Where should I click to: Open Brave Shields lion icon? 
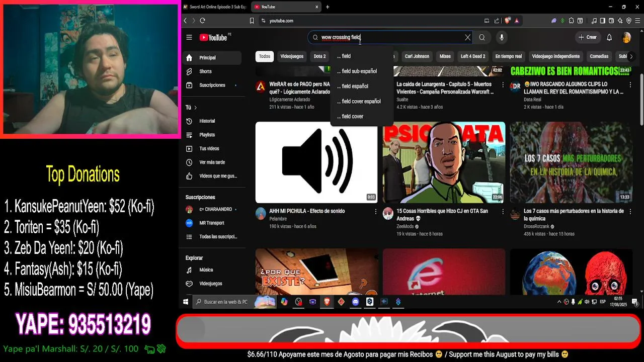(508, 21)
